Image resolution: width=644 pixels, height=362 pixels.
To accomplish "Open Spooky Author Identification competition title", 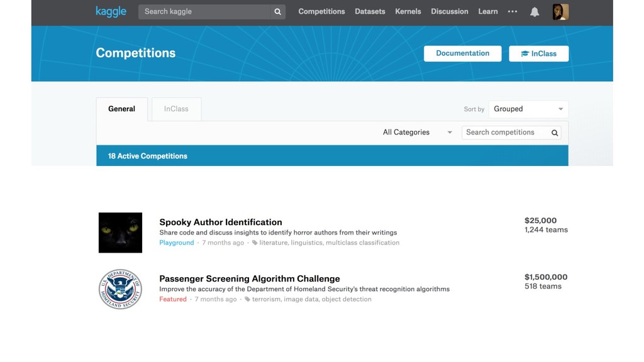I will pyautogui.click(x=221, y=222).
